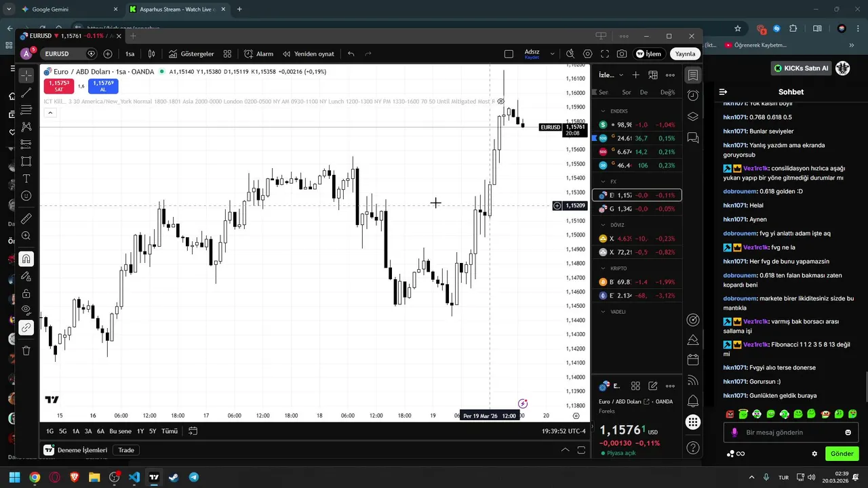Select the 1A date range
Image resolution: width=868 pixels, height=488 pixels.
tap(76, 431)
